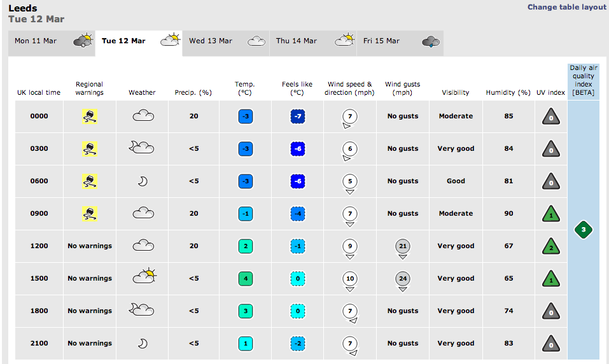Open the Mon 11 Mar forecast tab
609x364 pixels.
coord(52,43)
